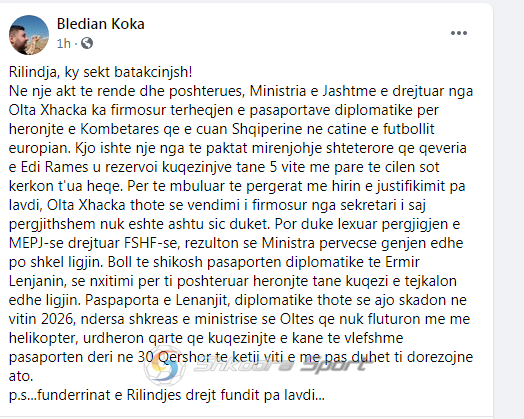Click the Shkodra Sport ball logo watermark
The image size is (524, 419).
coord(165,365)
